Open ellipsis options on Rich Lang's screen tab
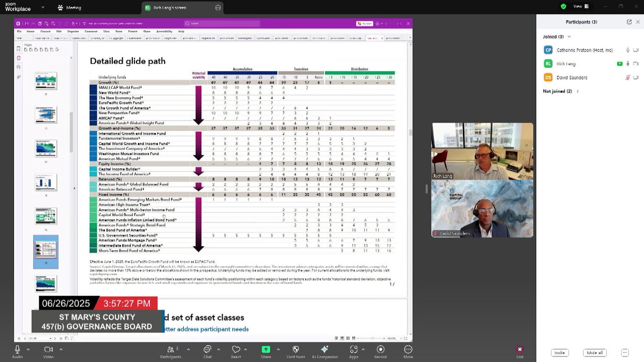The height and width of the screenshot is (362, 644). click(x=218, y=8)
